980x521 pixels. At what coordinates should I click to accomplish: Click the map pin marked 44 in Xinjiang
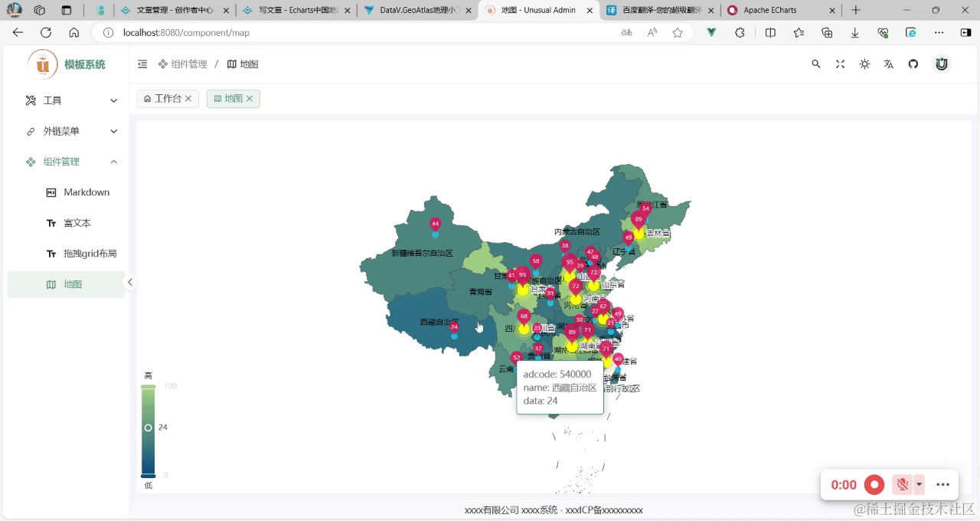point(435,224)
